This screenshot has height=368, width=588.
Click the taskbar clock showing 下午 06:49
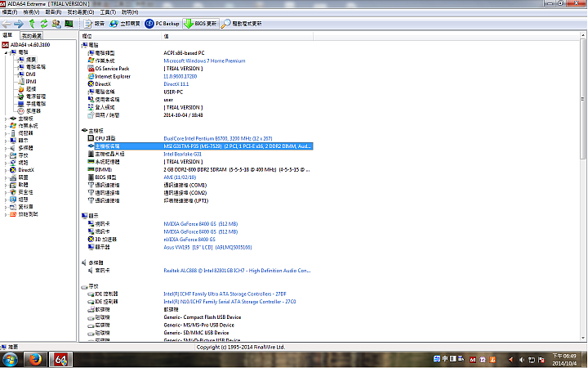tap(564, 360)
